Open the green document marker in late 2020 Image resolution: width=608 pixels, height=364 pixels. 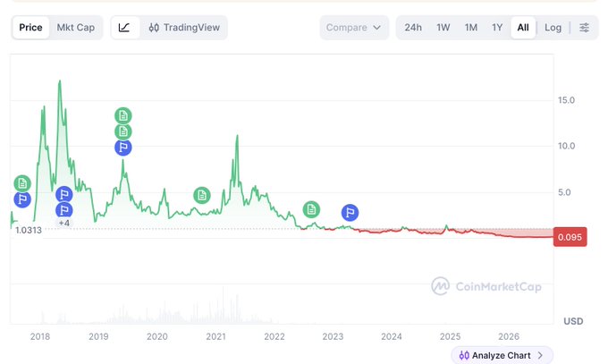click(x=202, y=196)
